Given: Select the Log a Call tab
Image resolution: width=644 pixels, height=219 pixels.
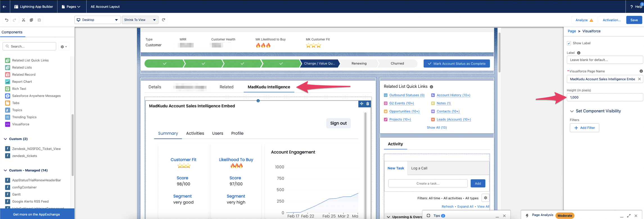Looking at the screenshot, I should tap(419, 168).
